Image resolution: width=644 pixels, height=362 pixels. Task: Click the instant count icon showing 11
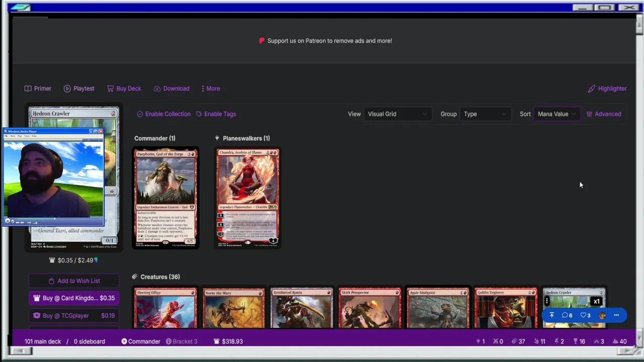pyautogui.click(x=539, y=341)
